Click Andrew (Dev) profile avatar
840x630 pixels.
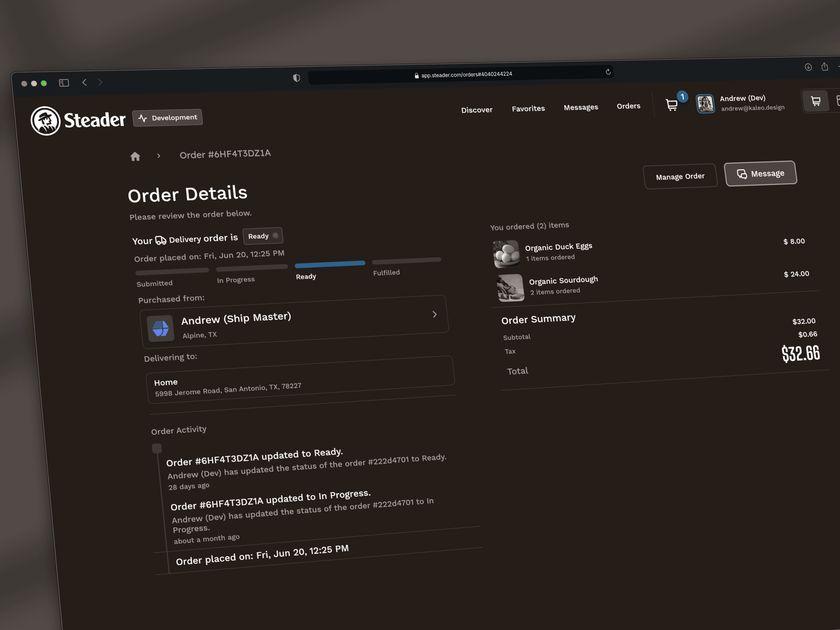coord(705,104)
